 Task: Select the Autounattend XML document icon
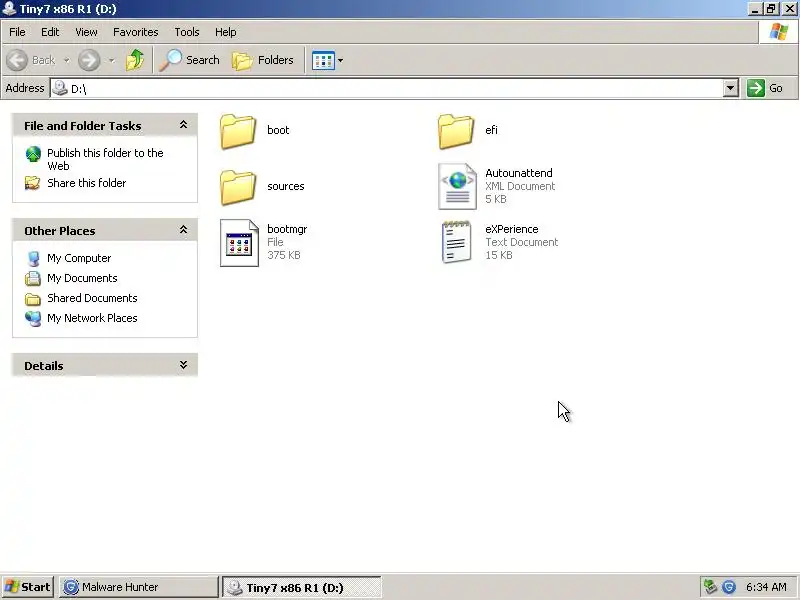(x=457, y=186)
